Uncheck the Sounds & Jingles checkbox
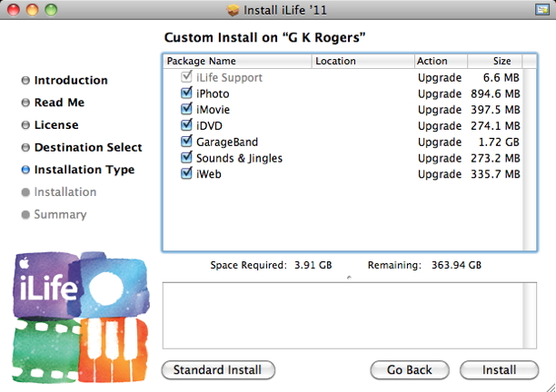The height and width of the screenshot is (392, 556). 186,158
